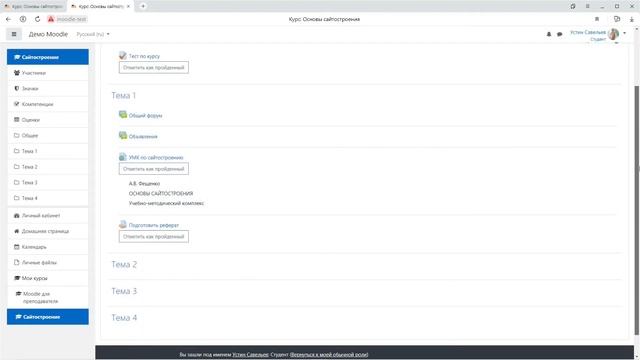640x360 pixels.
Task: Click the red insecure-site warning icon
Action: [x=51, y=19]
